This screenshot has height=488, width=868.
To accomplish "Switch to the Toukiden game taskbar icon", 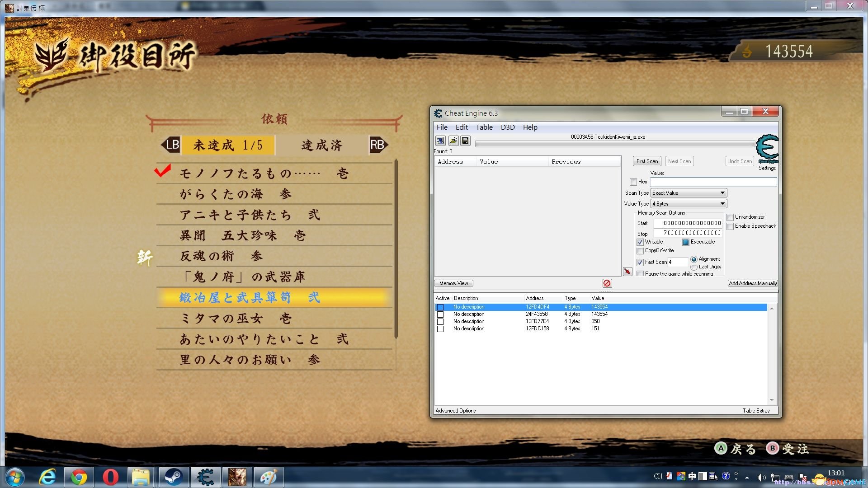I will coord(237,477).
